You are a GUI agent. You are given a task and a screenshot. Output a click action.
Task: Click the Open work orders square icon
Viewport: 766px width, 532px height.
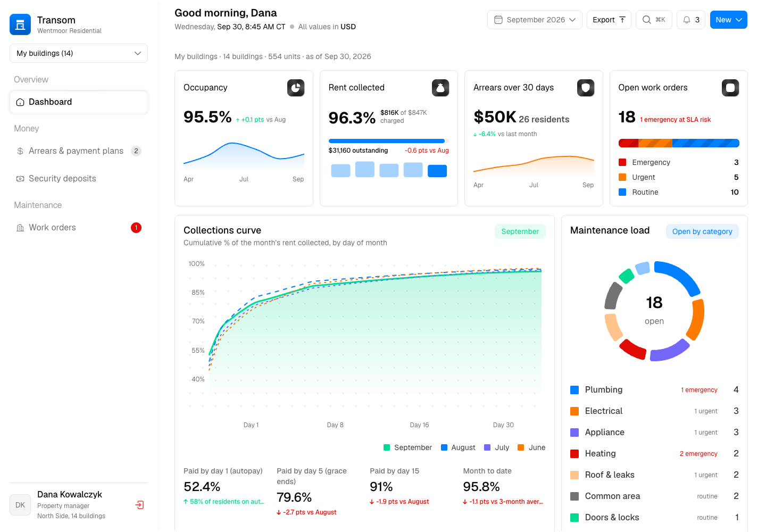[730, 88]
